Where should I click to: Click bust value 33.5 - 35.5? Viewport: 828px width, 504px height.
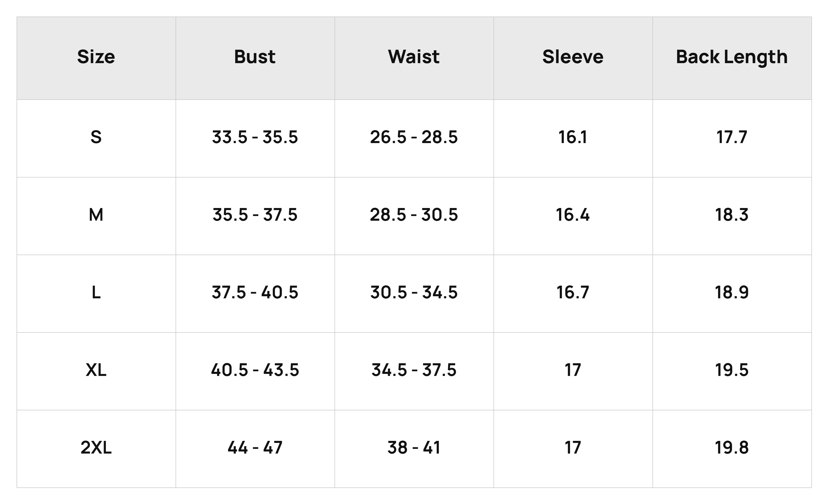click(255, 137)
